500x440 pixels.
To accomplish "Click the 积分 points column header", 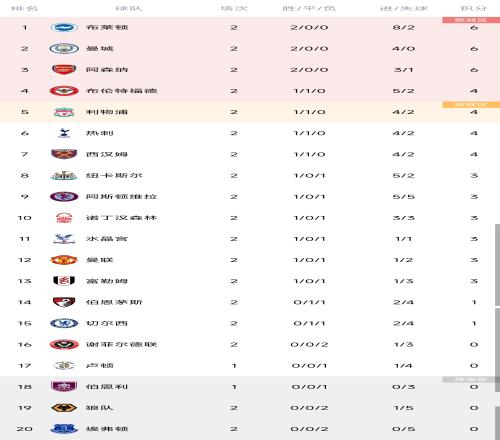I will (x=473, y=8).
